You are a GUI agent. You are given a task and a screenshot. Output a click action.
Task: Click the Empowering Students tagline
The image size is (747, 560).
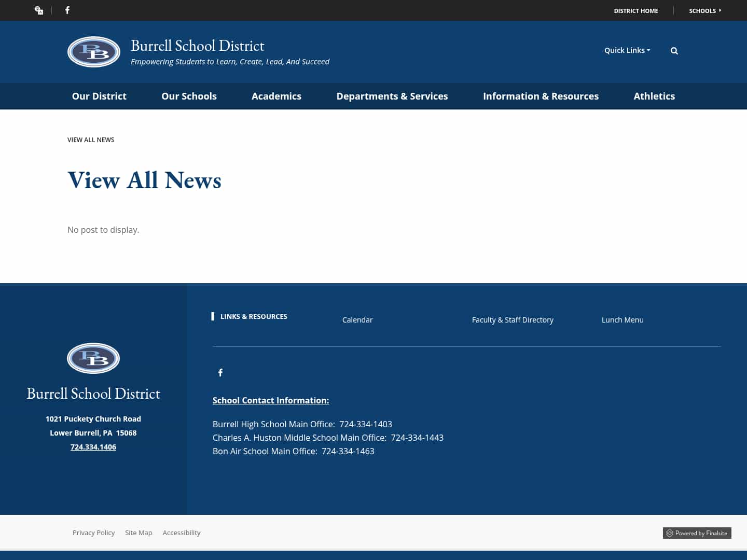pyautogui.click(x=230, y=62)
